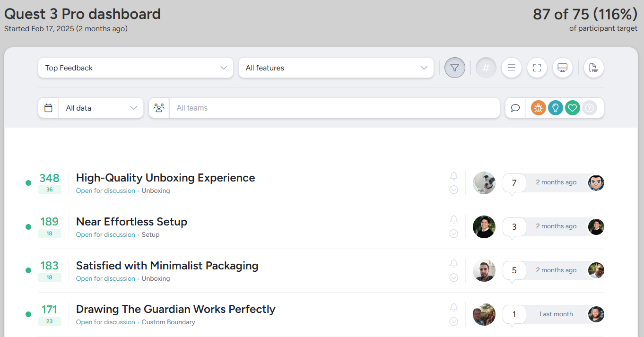
Task: Click the 7 comments bubble
Action: pos(514,183)
